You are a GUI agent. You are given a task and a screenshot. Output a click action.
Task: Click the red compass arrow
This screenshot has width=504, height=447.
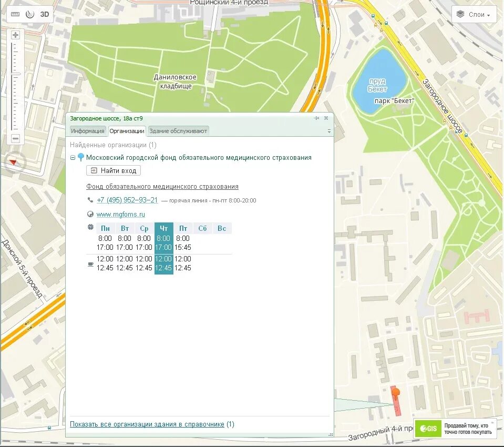14,162
